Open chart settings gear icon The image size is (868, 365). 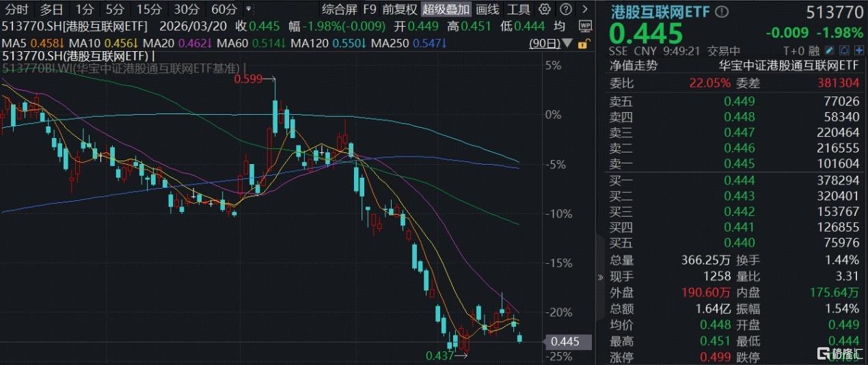(545, 10)
